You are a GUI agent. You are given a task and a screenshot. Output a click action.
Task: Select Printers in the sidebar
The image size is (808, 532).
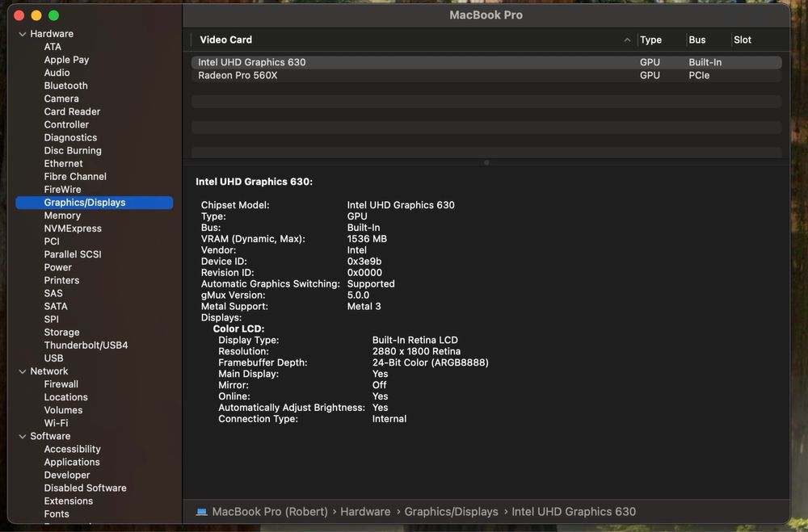(62, 280)
